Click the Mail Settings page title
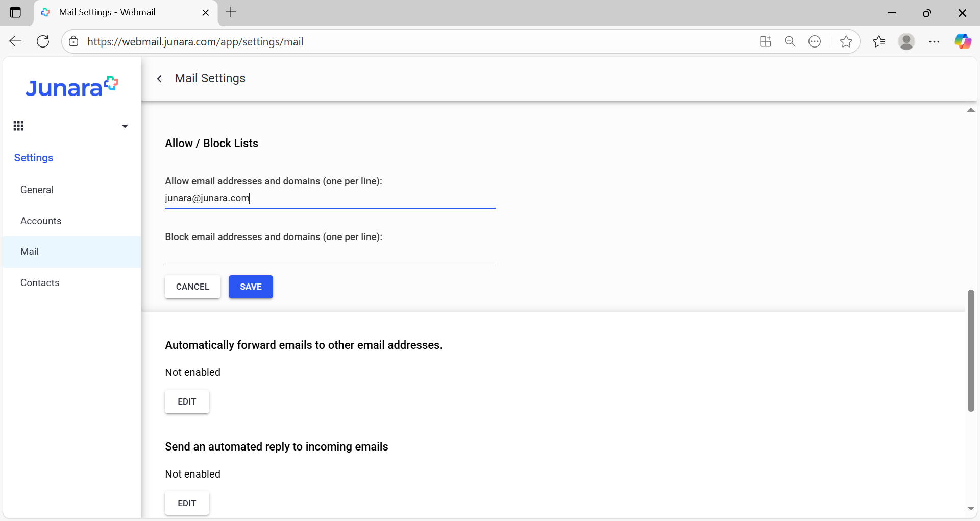 click(210, 78)
